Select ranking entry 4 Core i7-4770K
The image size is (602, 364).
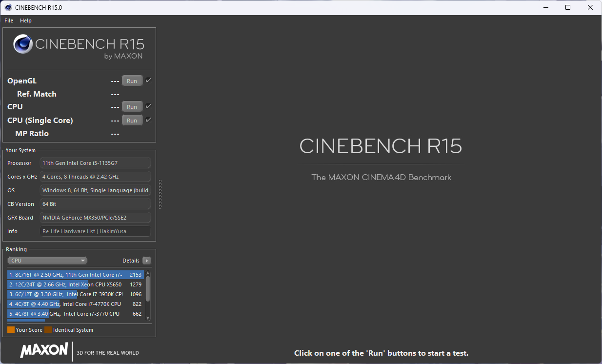point(76,304)
